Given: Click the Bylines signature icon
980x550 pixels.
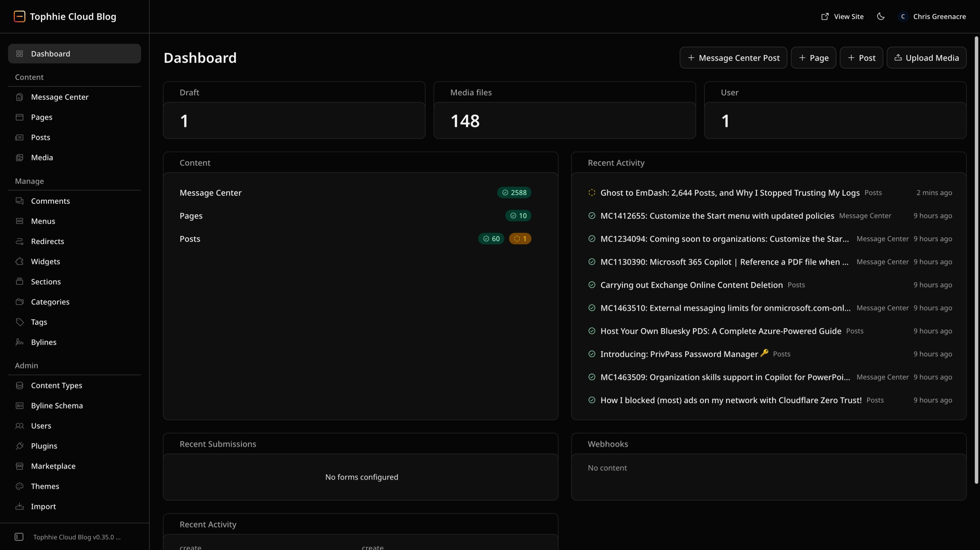Looking at the screenshot, I should pos(19,342).
